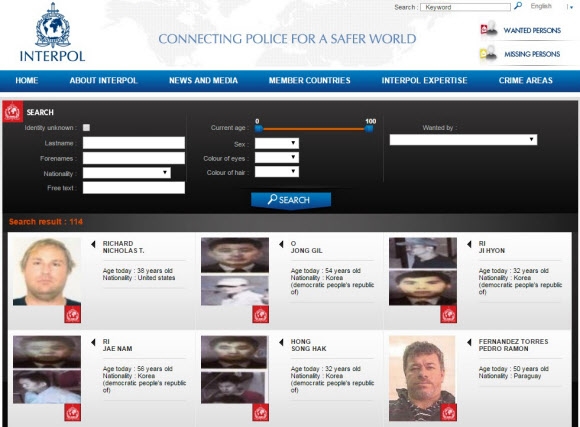Click the red notice badge on Fernandez Torres photo
Viewport: 580px width, 427px height.
[x=449, y=413]
